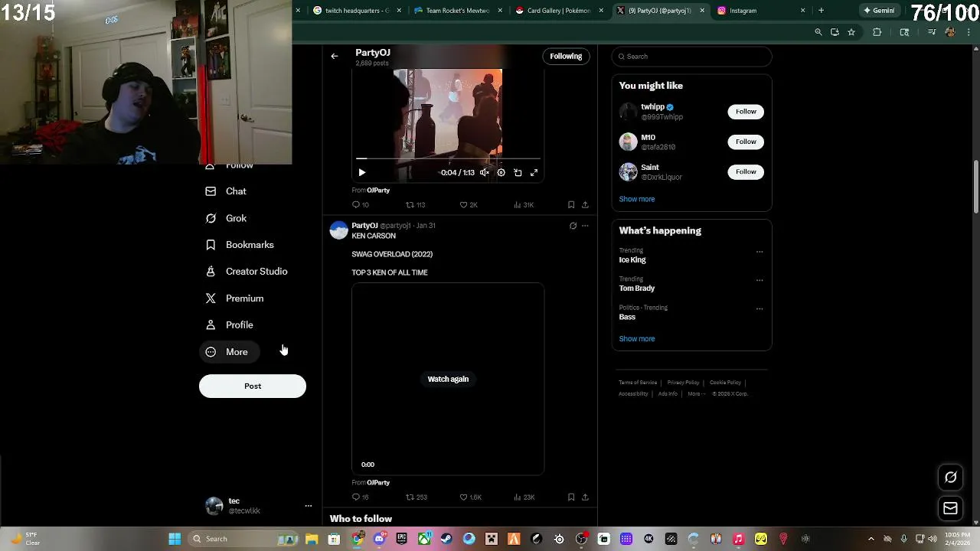Open more options on KEN CARSON post

click(585, 226)
